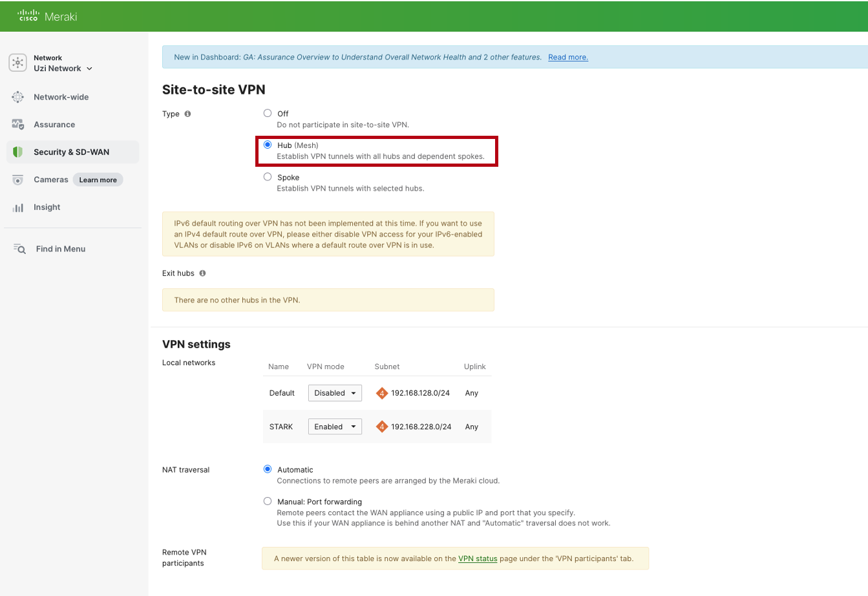The image size is (868, 596).
Task: Open the Insight menu
Action: 47,208
